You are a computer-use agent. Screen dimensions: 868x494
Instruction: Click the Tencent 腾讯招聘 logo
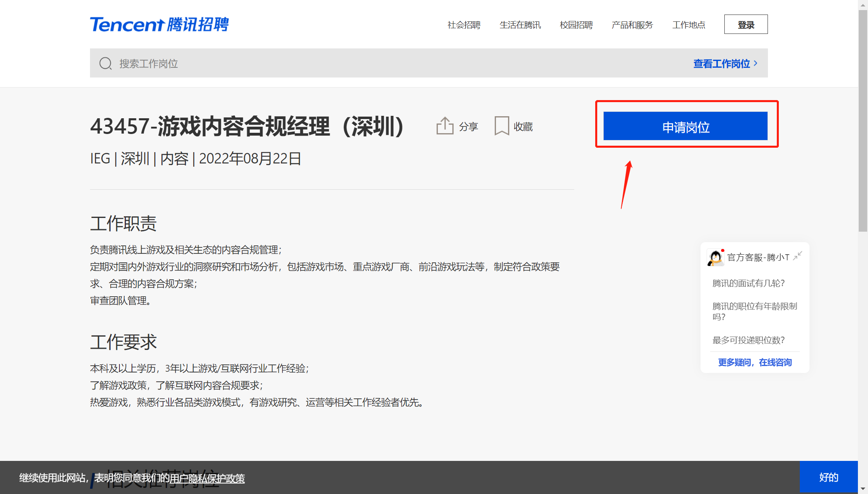159,24
